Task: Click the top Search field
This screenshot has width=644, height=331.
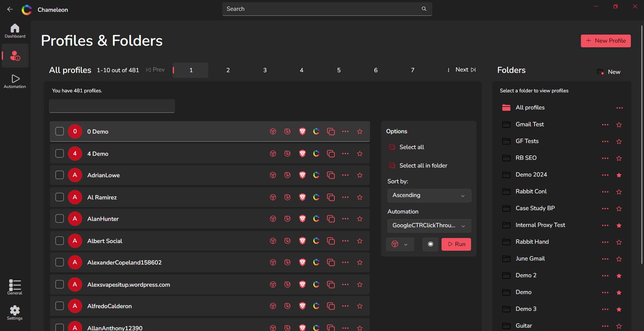Action: pyautogui.click(x=327, y=9)
